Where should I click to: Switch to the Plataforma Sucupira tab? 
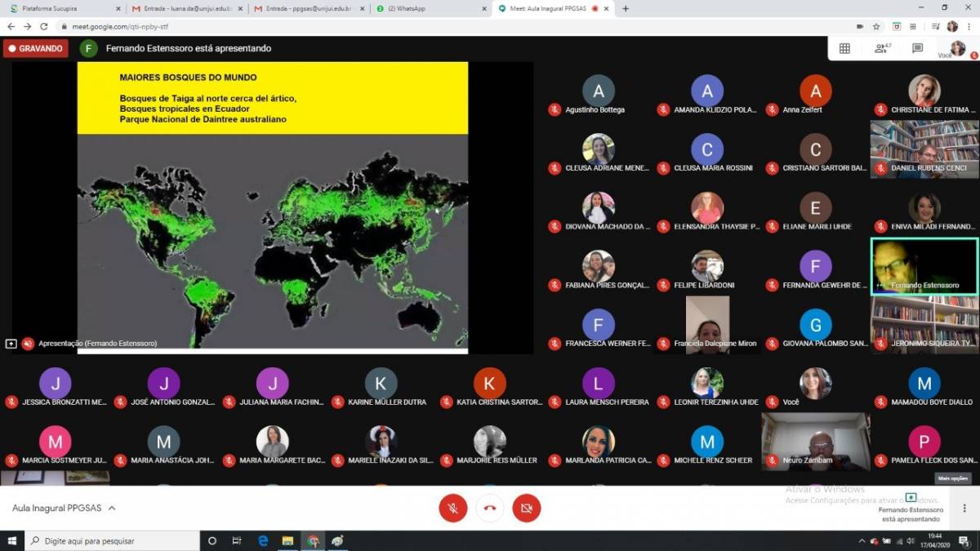(x=62, y=8)
